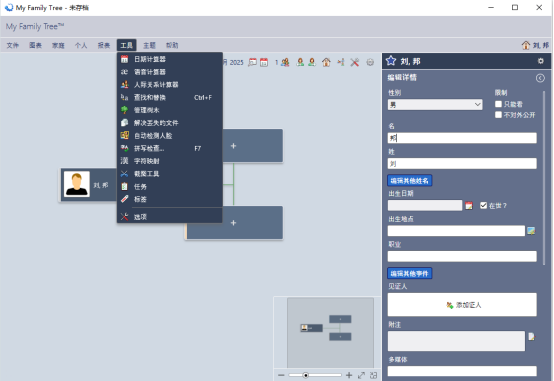554x381 pixels.
Task: Click the second green person toolbar icon
Action: [312, 63]
